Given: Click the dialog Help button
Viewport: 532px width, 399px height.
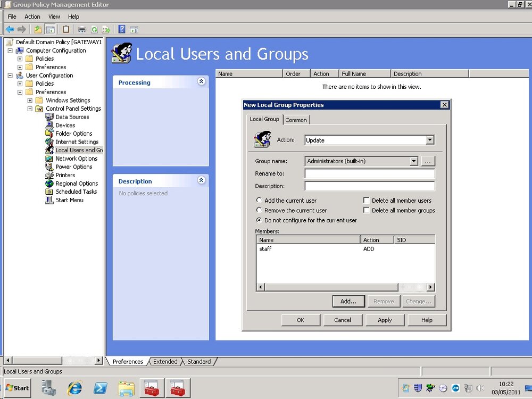Looking at the screenshot, I should [427, 320].
